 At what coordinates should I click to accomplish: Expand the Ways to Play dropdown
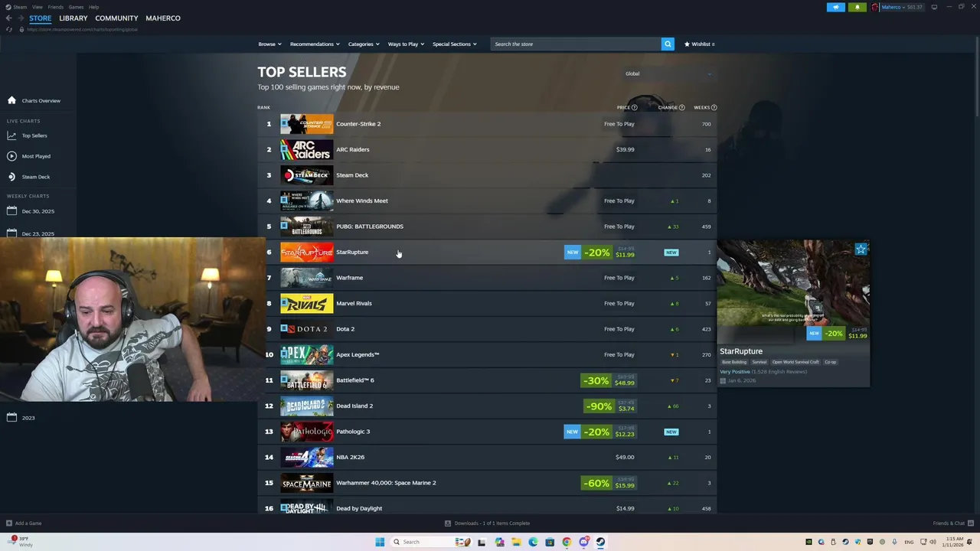coord(406,44)
